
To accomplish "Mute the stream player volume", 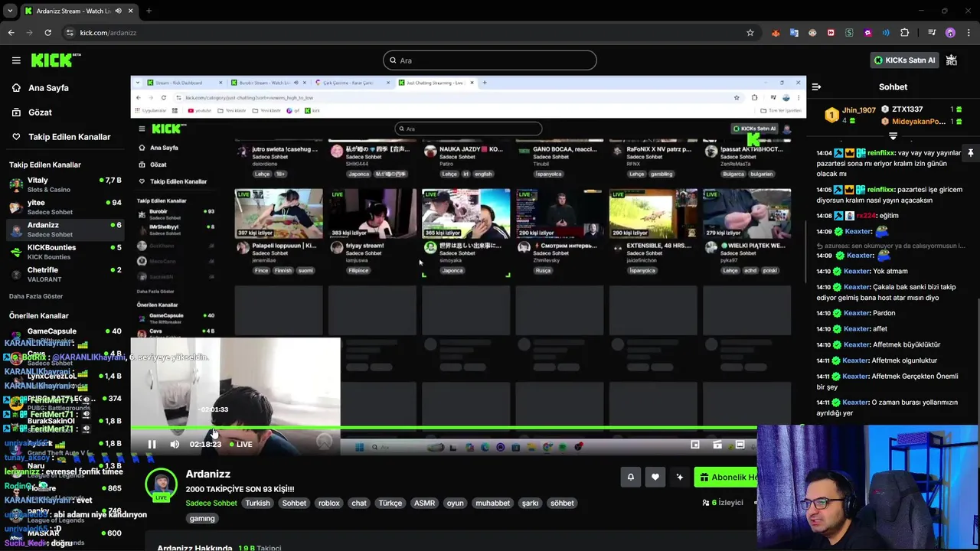I will tap(175, 444).
